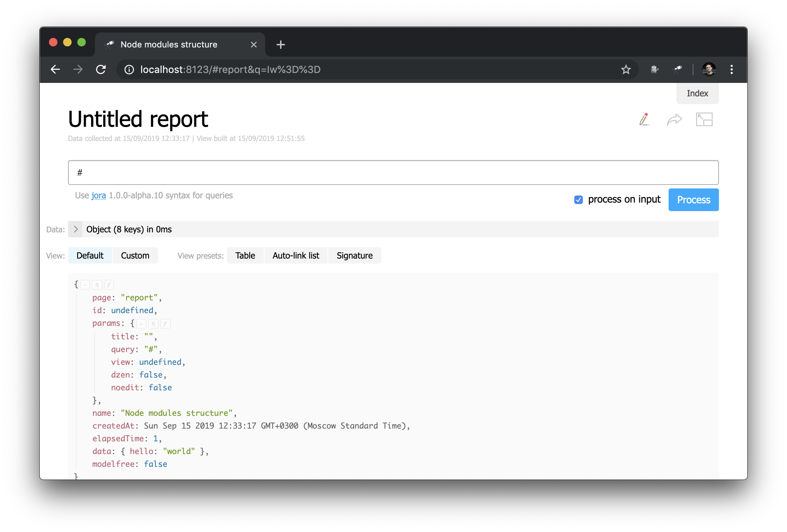Click the share report arrow icon

tap(674, 120)
